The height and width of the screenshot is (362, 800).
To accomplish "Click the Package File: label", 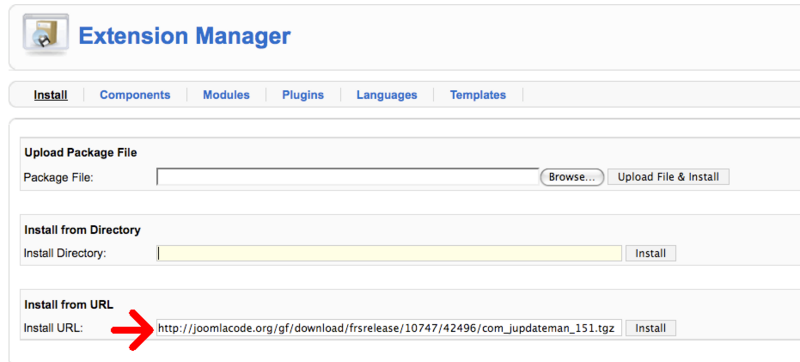I will click(58, 178).
